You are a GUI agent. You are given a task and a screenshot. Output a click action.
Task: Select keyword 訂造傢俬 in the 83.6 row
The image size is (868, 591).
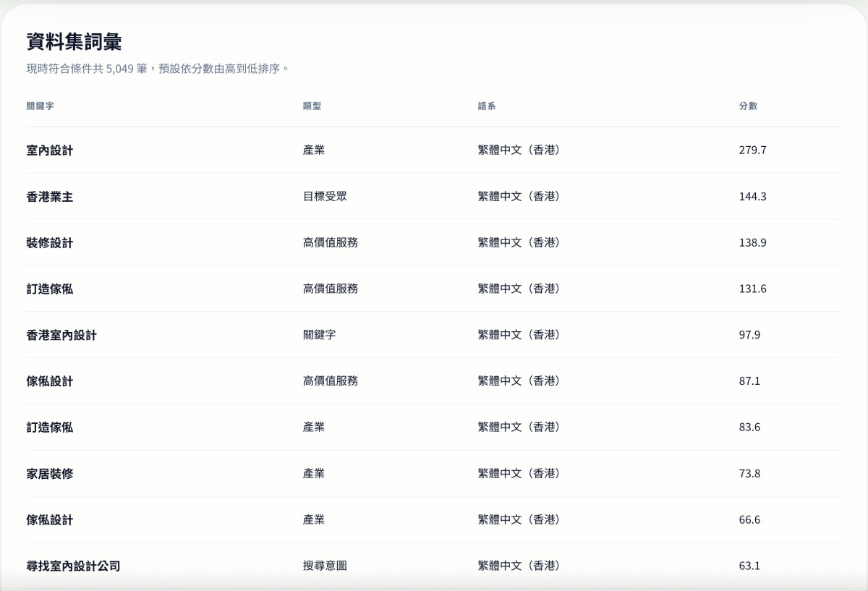(50, 428)
